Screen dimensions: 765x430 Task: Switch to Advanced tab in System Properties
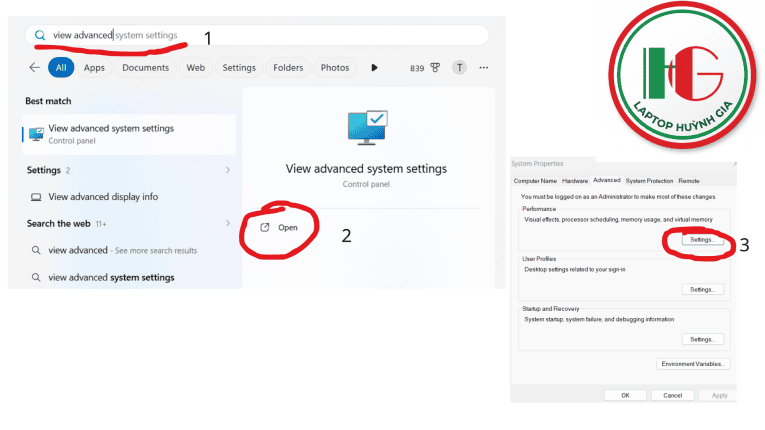[606, 180]
